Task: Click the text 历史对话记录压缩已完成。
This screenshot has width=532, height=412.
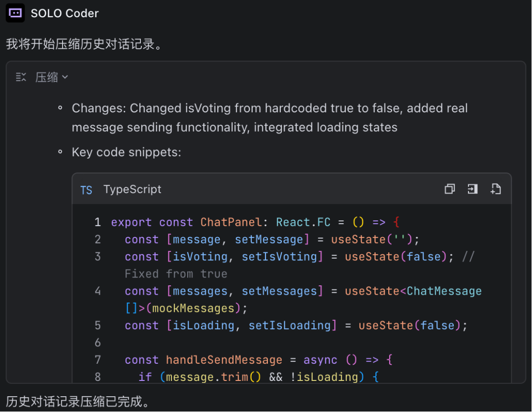Action: coord(79,402)
